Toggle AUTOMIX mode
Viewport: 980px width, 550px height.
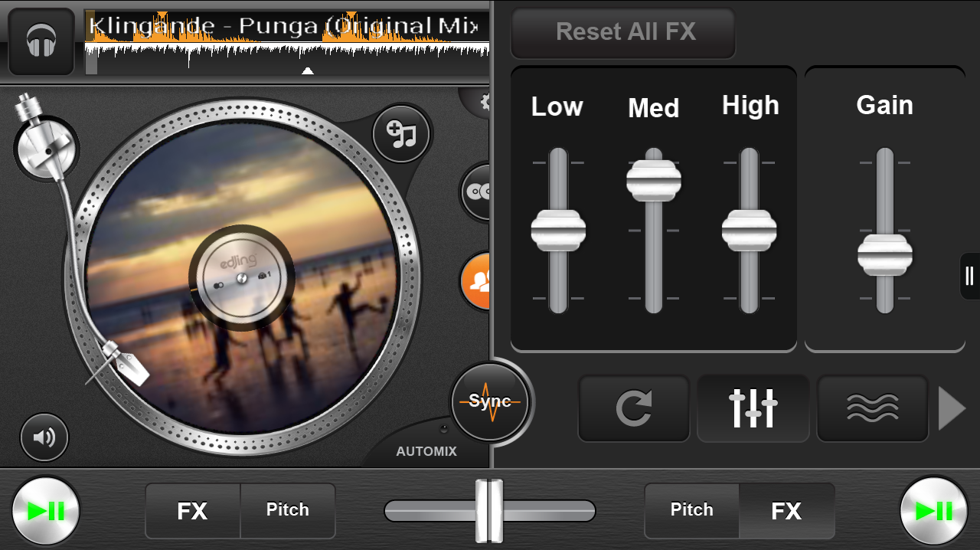(426, 451)
